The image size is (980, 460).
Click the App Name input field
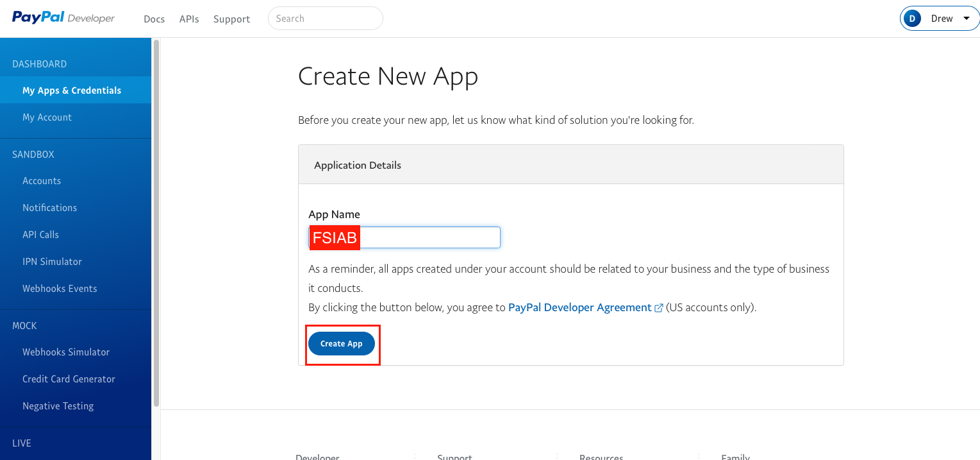pos(404,237)
